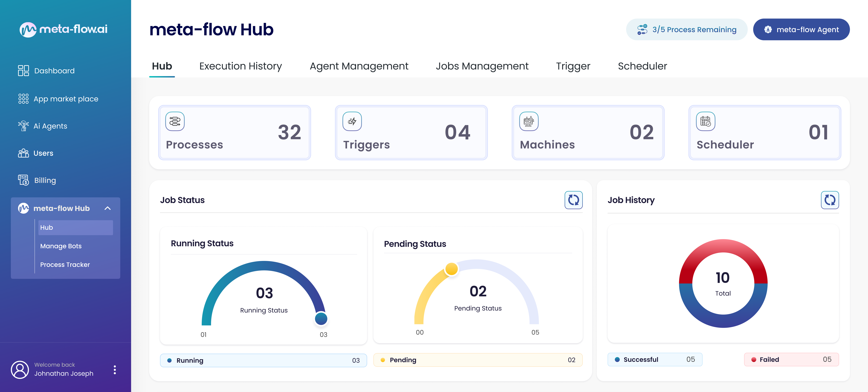This screenshot has width=868, height=392.
Task: Click the process remaining workflow icon
Action: click(x=642, y=30)
